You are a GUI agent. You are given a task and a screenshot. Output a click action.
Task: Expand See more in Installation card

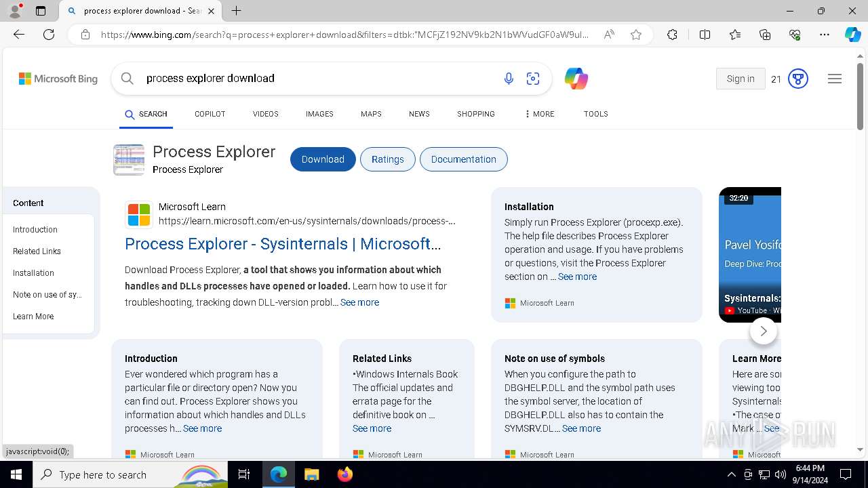[577, 277]
